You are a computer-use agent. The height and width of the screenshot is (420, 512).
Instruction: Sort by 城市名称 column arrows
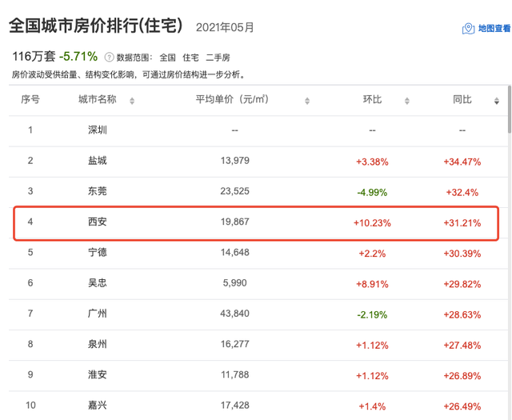pos(132,101)
